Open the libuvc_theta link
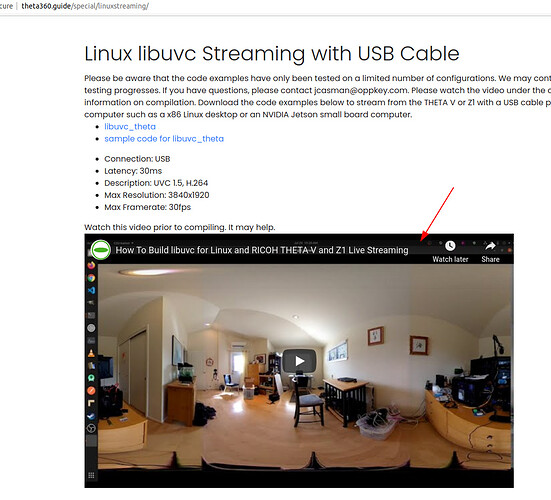 point(130,126)
